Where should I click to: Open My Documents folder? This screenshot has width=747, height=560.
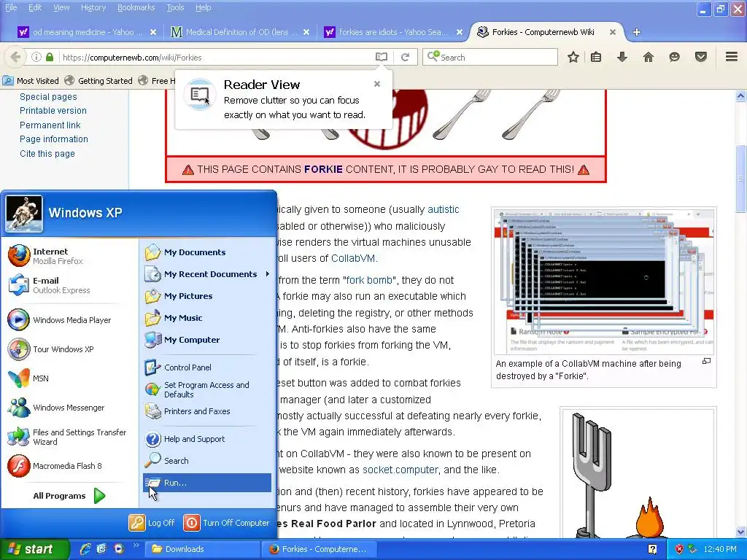pos(206,252)
